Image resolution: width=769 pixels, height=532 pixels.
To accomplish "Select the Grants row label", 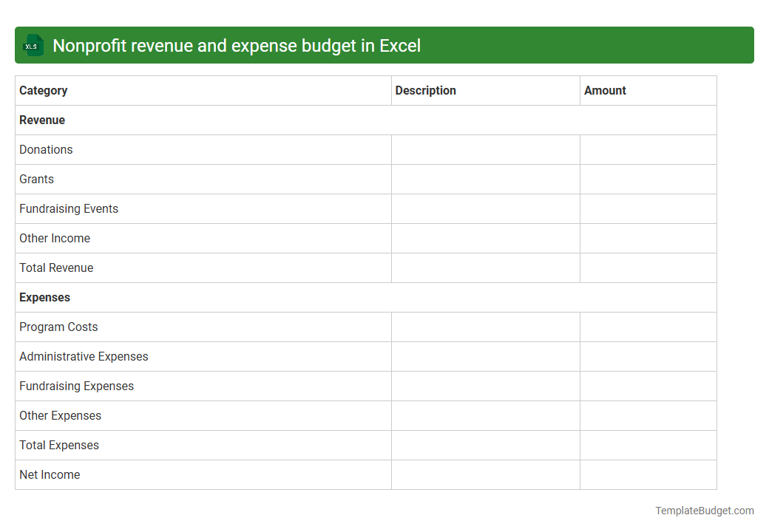I will [x=36, y=179].
